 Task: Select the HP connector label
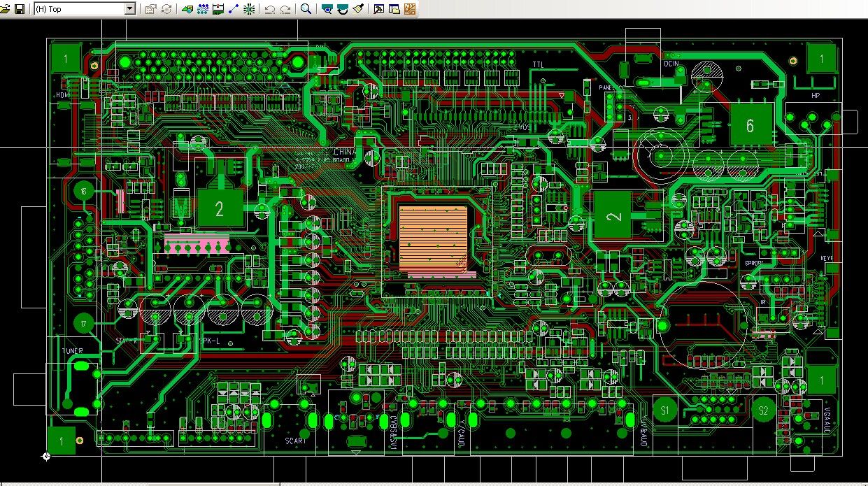816,95
